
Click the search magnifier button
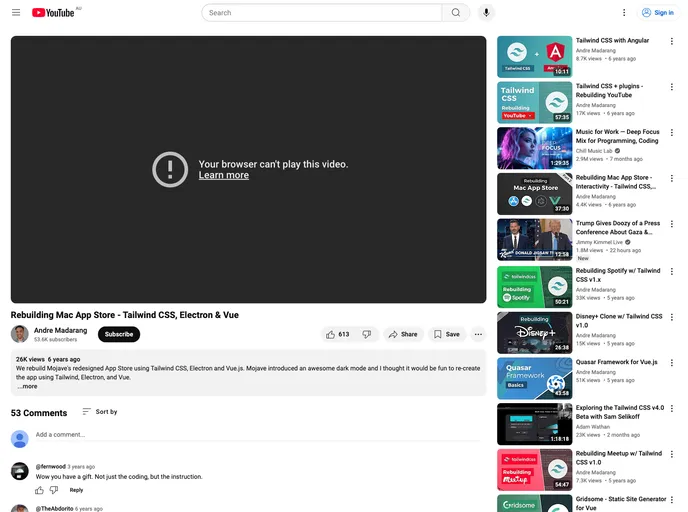(456, 13)
